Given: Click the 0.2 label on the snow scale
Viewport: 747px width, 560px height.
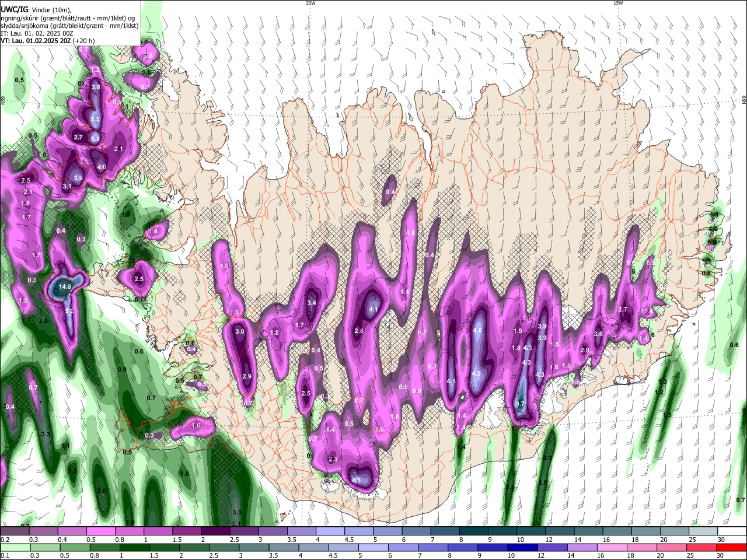Looking at the screenshot, I should 5,540.
